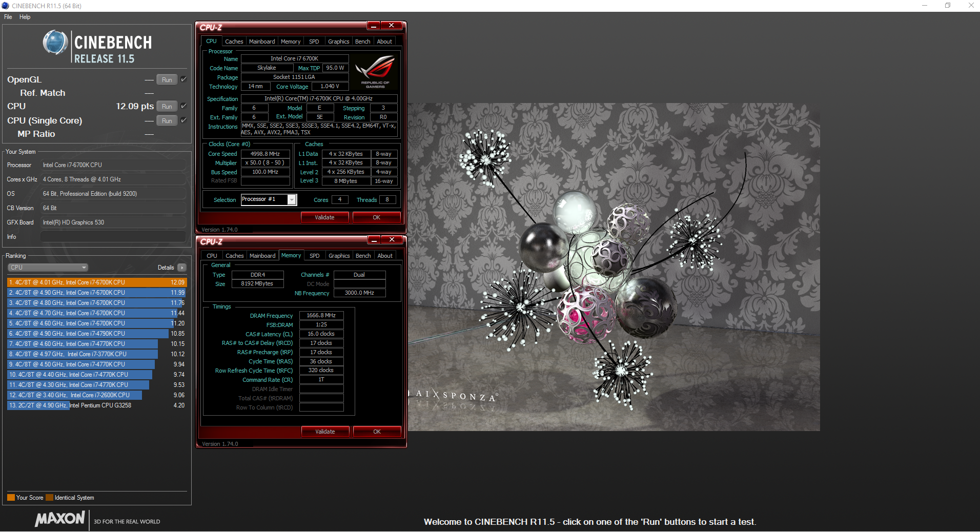Screen dimensions: 980x532
Task: Minimize the Cinebench main window
Action: click(925, 6)
